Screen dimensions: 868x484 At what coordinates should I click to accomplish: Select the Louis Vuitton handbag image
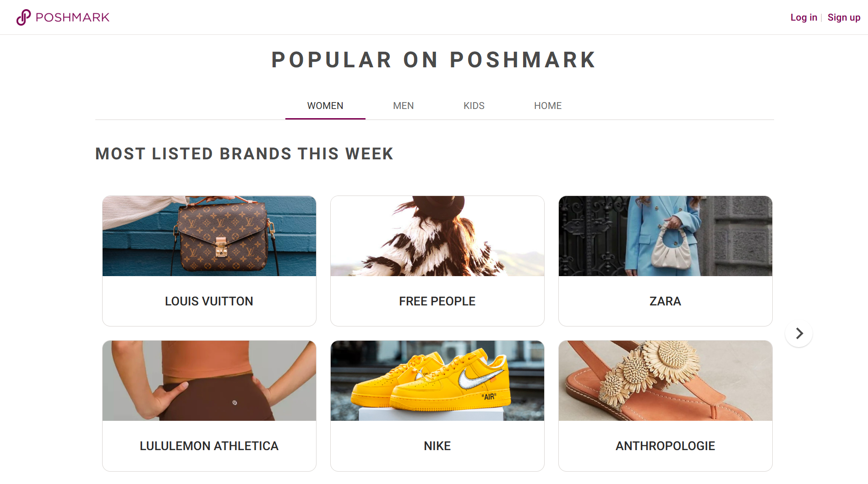(209, 236)
